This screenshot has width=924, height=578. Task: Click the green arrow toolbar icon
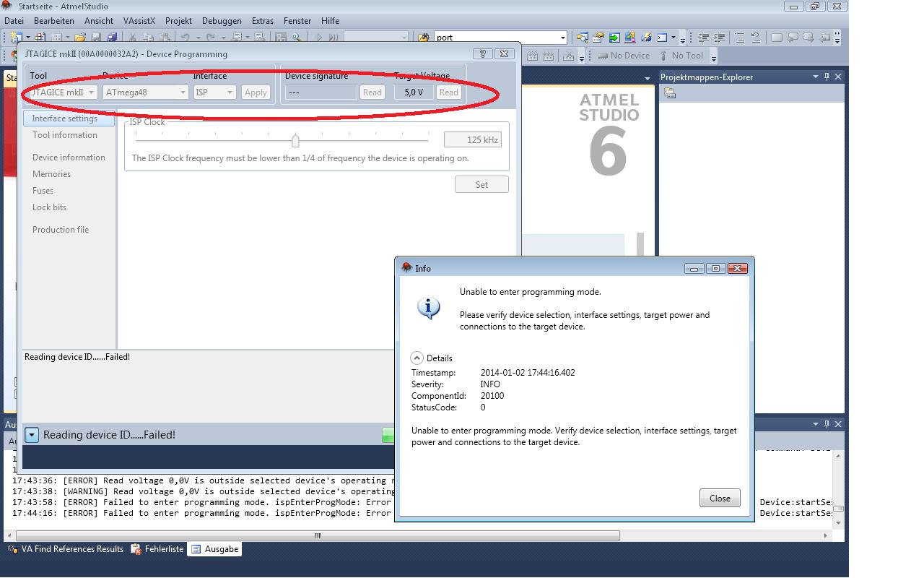tap(614, 38)
